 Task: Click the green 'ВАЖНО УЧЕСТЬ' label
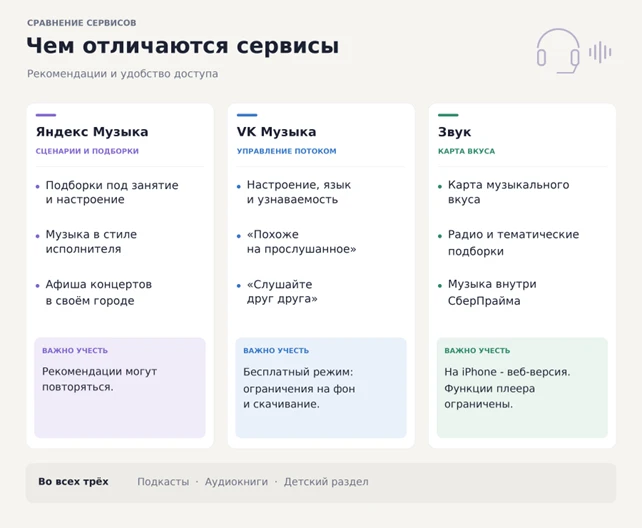477,351
